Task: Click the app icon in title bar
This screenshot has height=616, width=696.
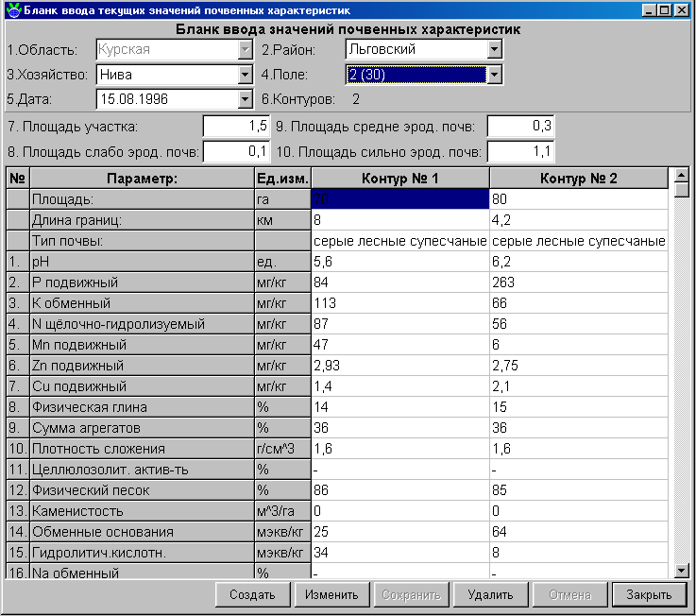Action: (14, 9)
